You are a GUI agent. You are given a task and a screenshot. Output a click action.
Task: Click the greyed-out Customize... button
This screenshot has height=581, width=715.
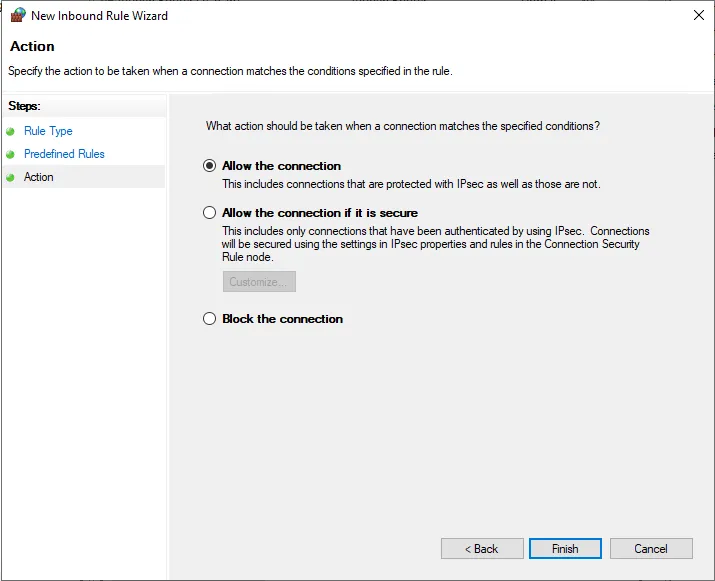(x=259, y=282)
